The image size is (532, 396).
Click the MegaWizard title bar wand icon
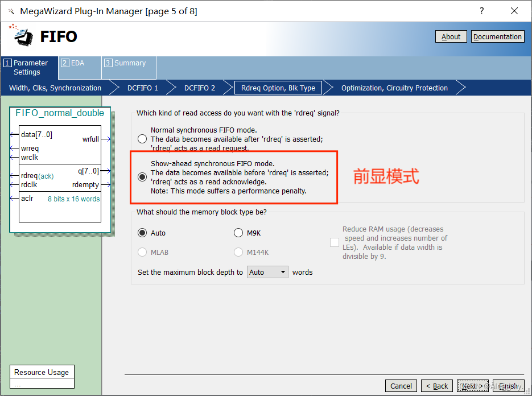click(11, 11)
